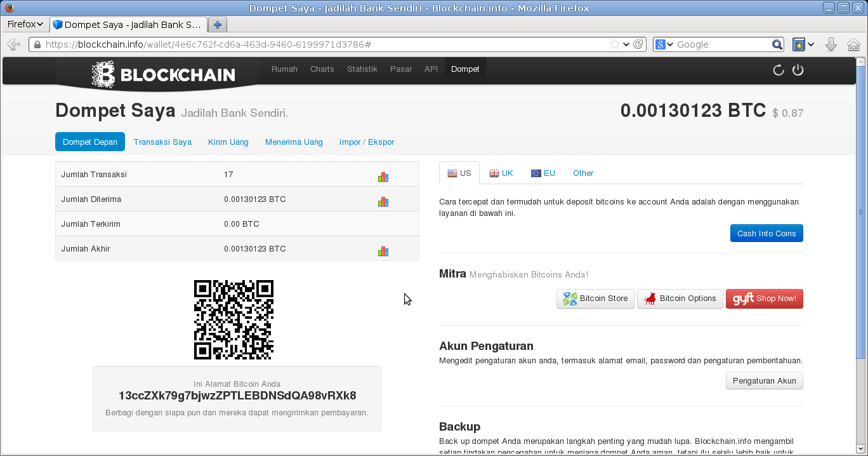Image resolution: width=868 pixels, height=456 pixels.
Task: Open the Charts nav item
Action: tap(322, 69)
